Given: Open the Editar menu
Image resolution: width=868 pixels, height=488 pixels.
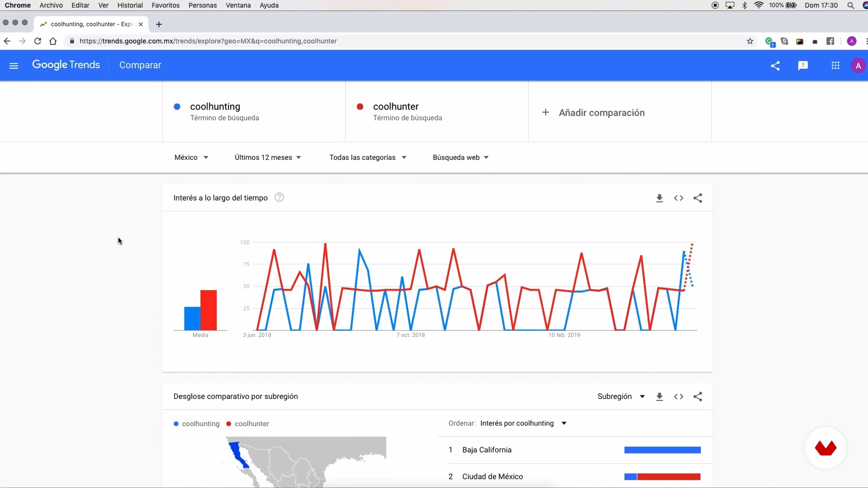Looking at the screenshot, I should point(80,5).
